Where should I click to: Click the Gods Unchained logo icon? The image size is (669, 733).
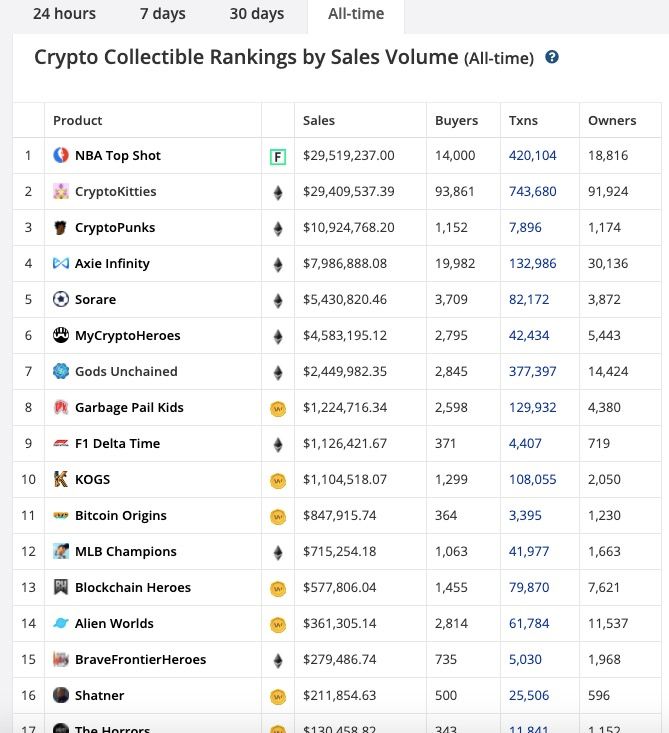pyautogui.click(x=61, y=371)
